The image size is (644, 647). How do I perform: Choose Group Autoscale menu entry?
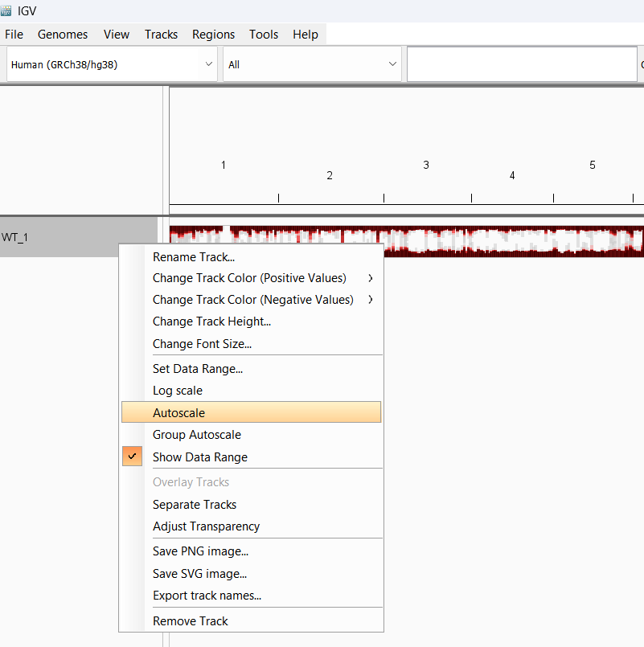[x=251, y=435]
